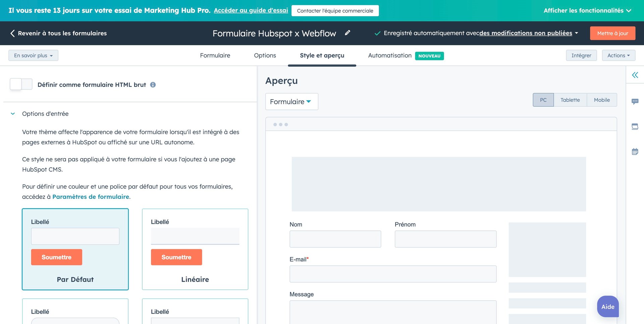Open the Accéder au guide d'essai link

tap(251, 10)
